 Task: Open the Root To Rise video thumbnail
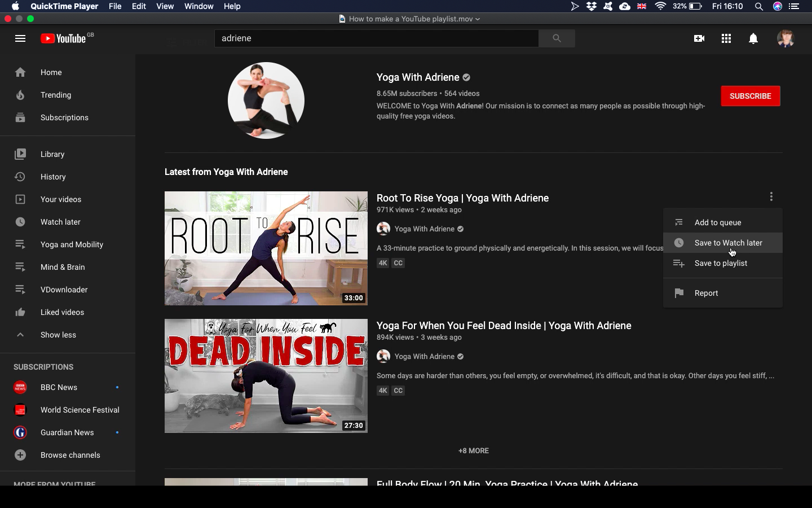click(x=266, y=248)
